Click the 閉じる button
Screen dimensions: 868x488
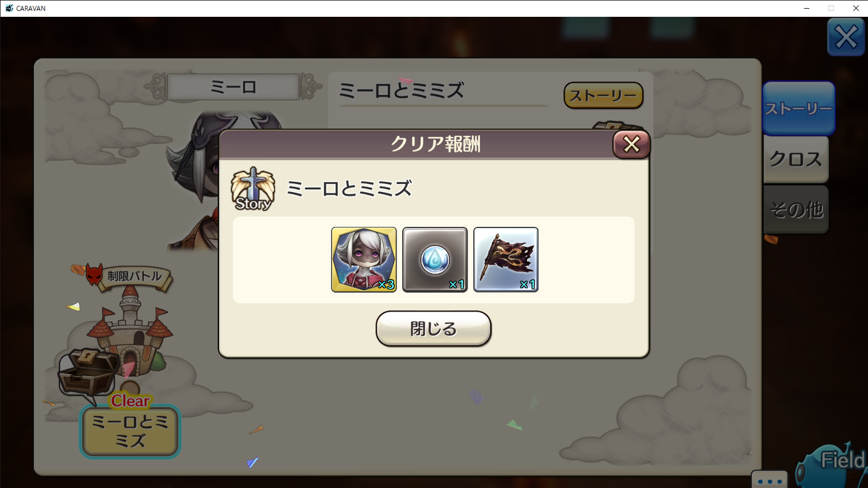pos(433,328)
